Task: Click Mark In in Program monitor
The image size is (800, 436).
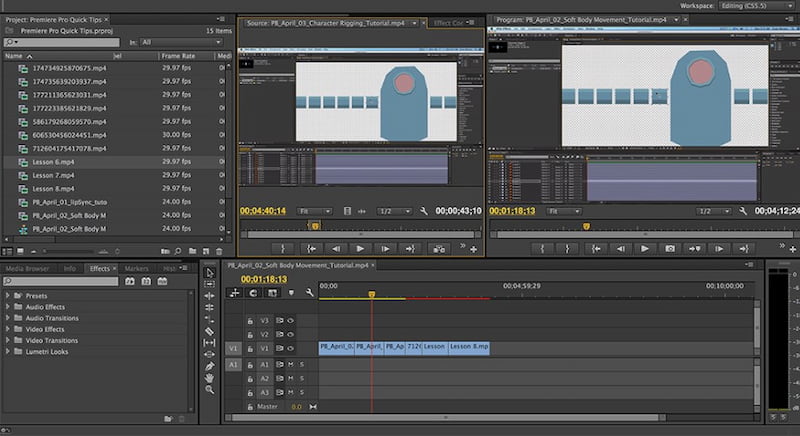Action: [x=542, y=248]
